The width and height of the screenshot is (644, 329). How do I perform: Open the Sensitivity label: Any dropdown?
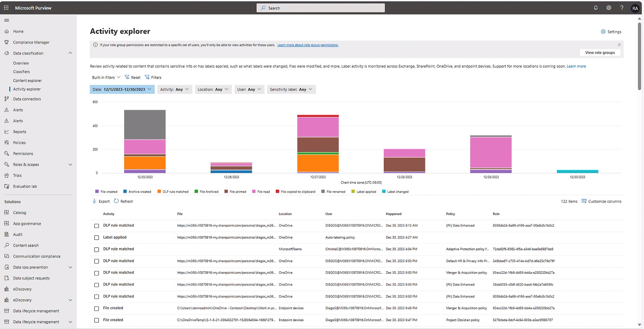pos(291,89)
